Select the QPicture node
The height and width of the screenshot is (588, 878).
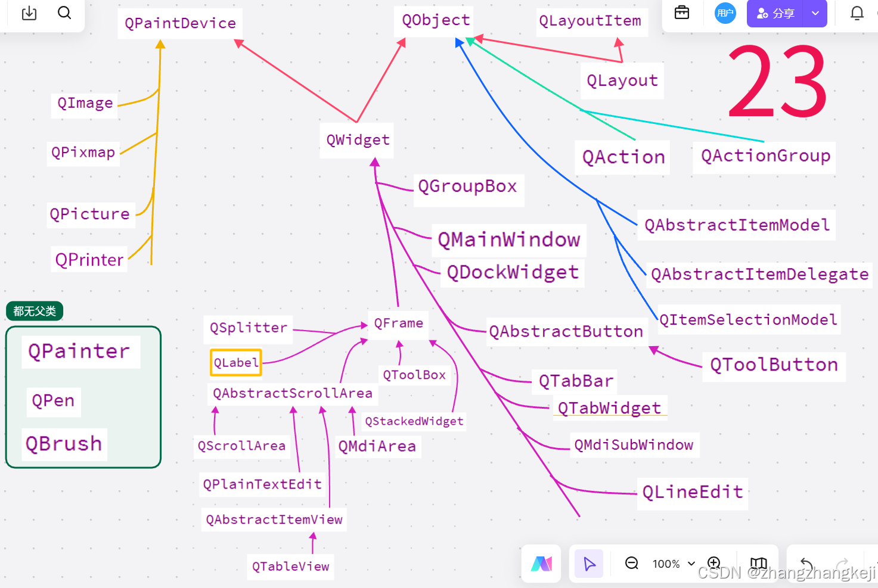pos(90,214)
